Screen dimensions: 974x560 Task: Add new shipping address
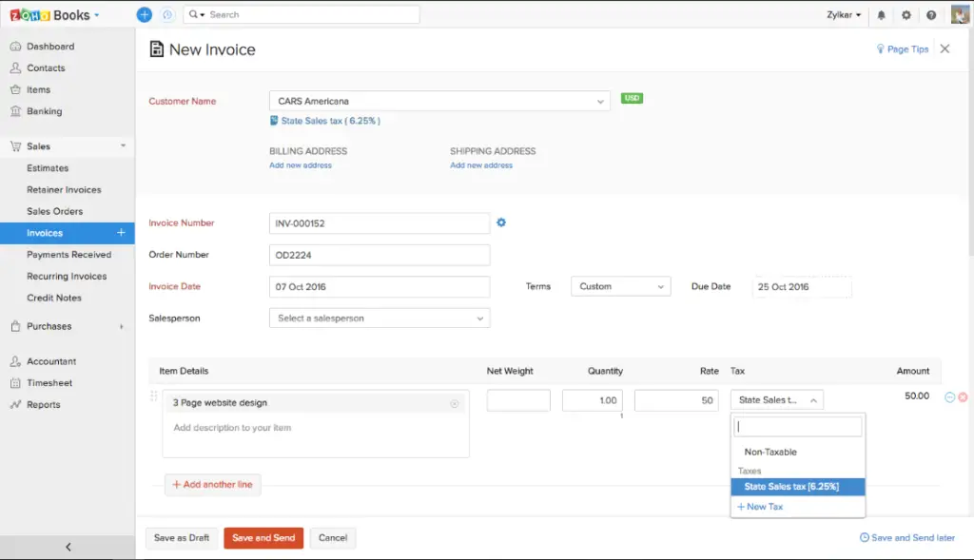pos(480,165)
